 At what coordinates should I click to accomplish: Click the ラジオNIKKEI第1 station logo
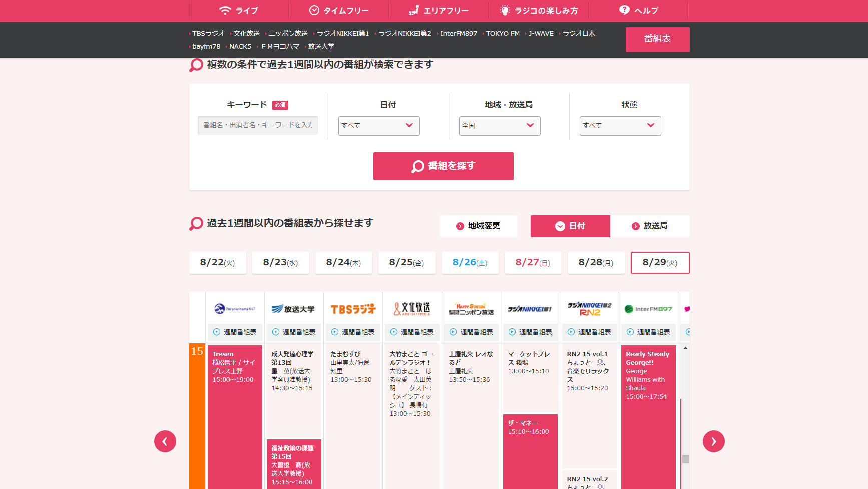530,309
